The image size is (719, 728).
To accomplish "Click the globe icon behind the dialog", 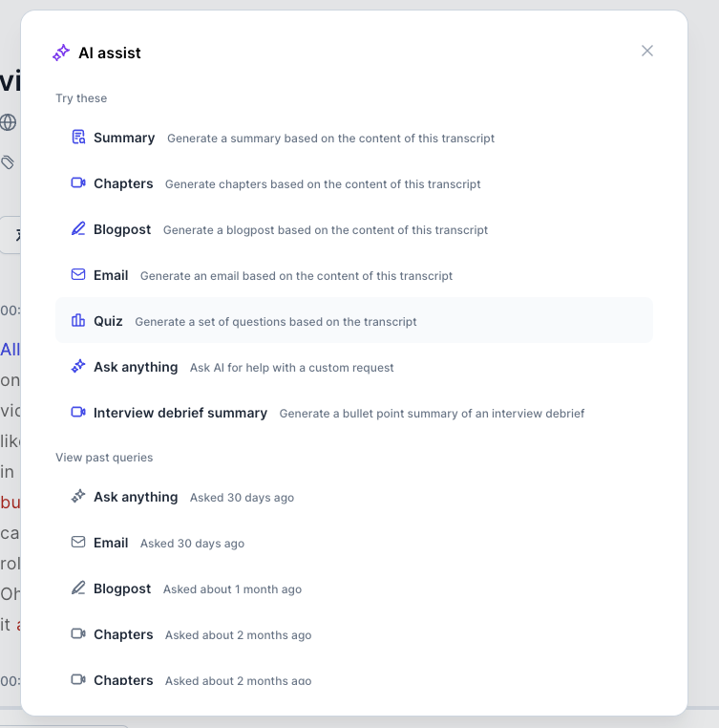I will click(8, 122).
